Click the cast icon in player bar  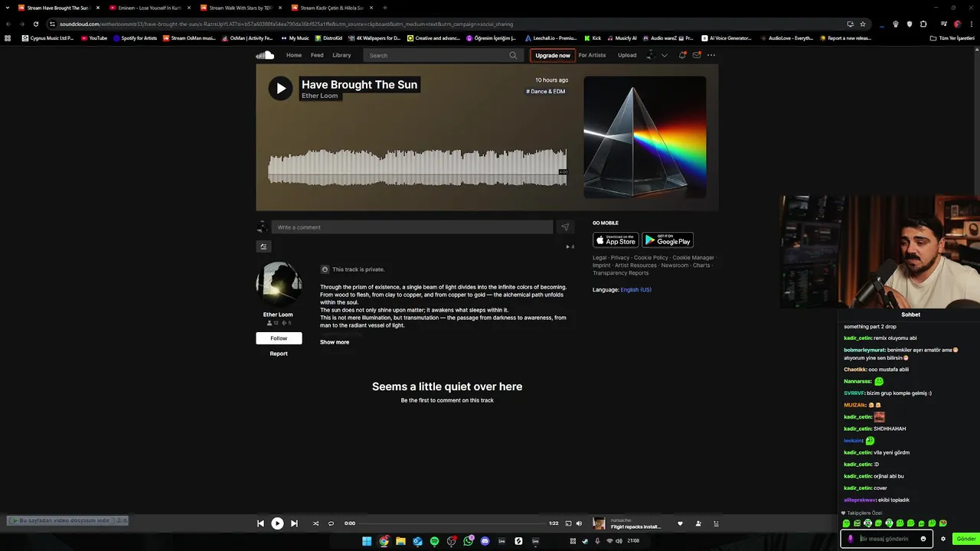coord(568,523)
